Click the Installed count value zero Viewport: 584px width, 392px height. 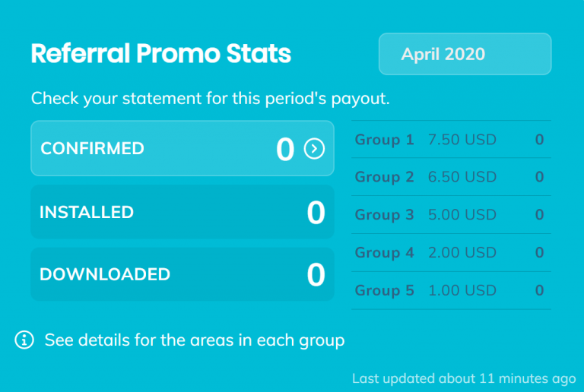click(x=316, y=213)
